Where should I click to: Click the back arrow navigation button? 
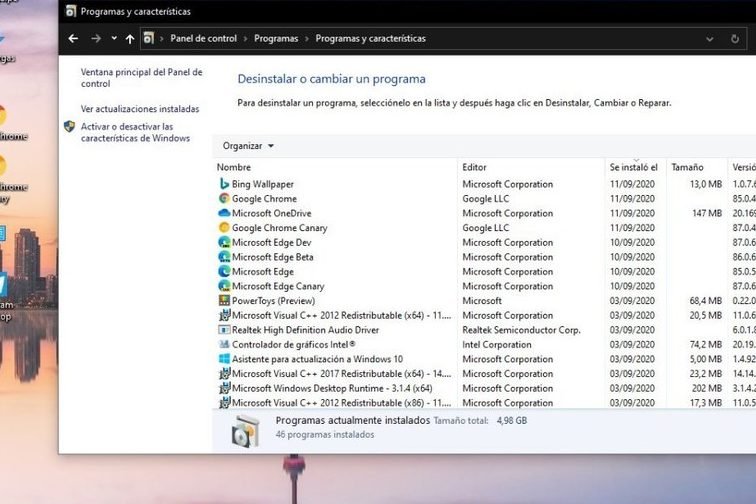pos(73,39)
